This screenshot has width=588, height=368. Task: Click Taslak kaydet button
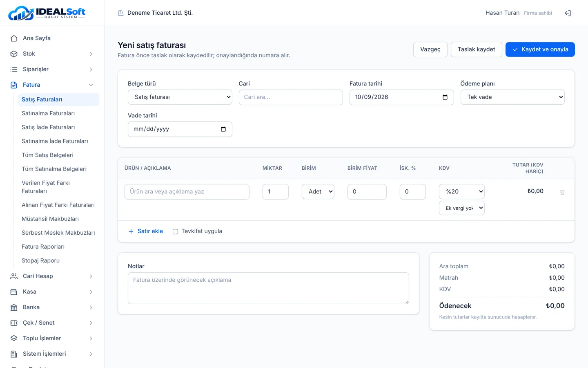477,49
